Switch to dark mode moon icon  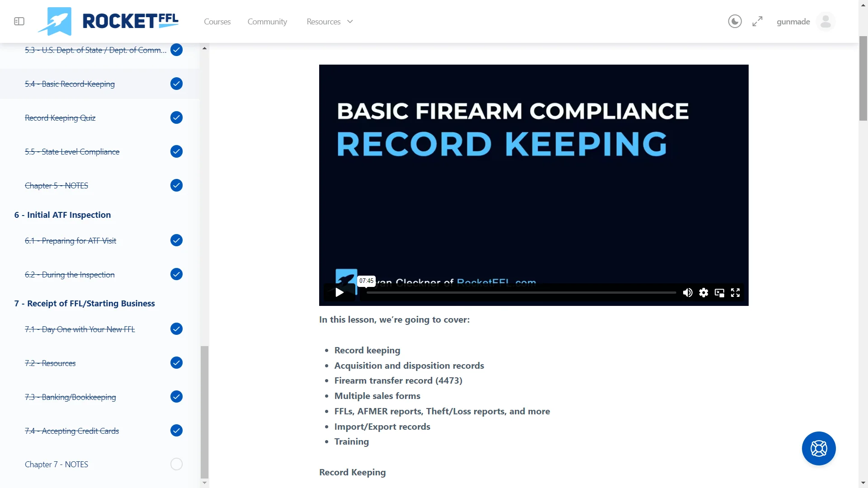[x=735, y=21]
